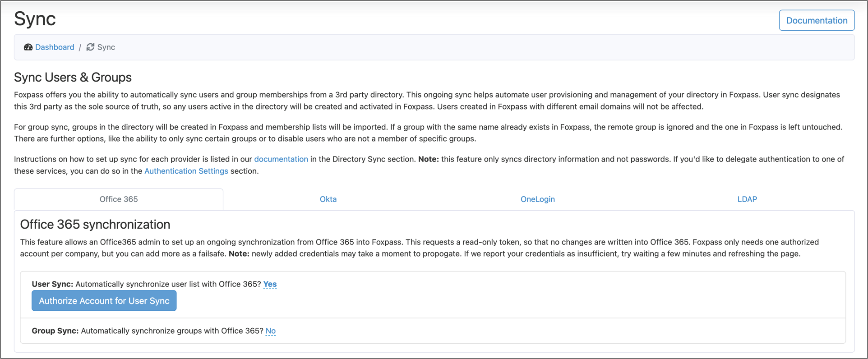868x359 pixels.
Task: Click the Sync page title
Action: point(35,19)
